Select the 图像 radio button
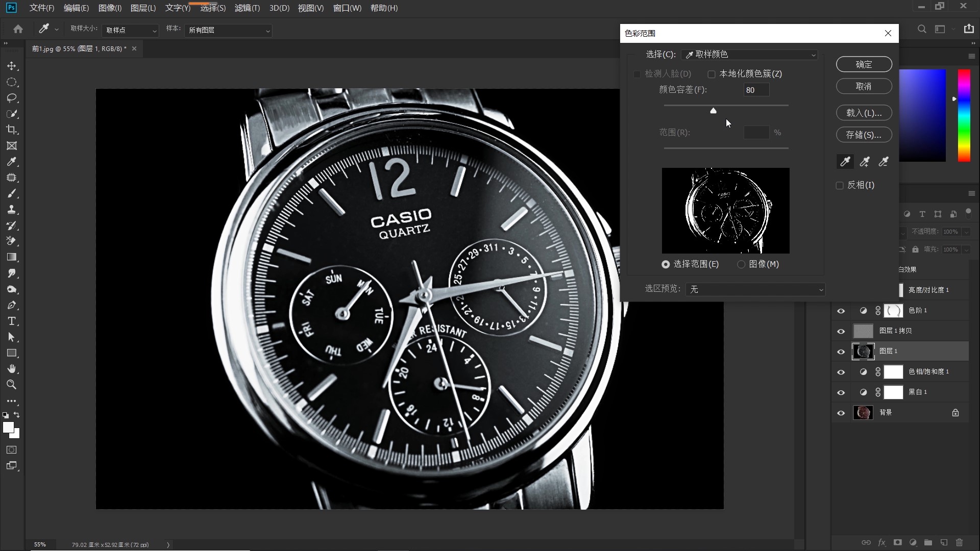Image resolution: width=980 pixels, height=551 pixels. click(741, 264)
